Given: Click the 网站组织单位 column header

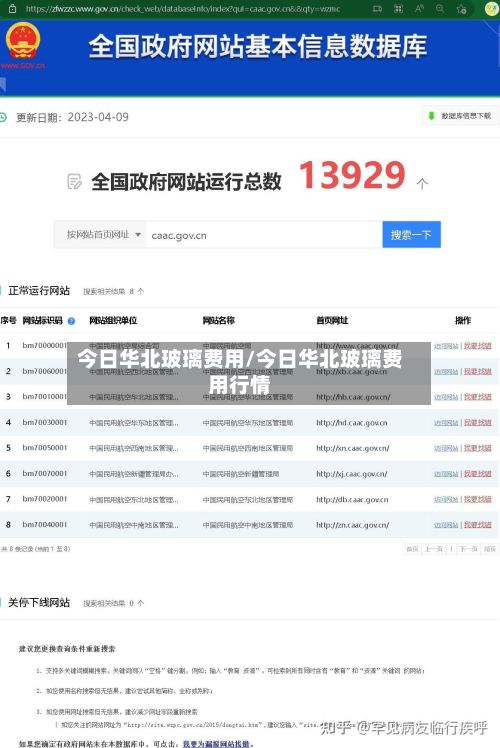Looking at the screenshot, I should tap(113, 321).
